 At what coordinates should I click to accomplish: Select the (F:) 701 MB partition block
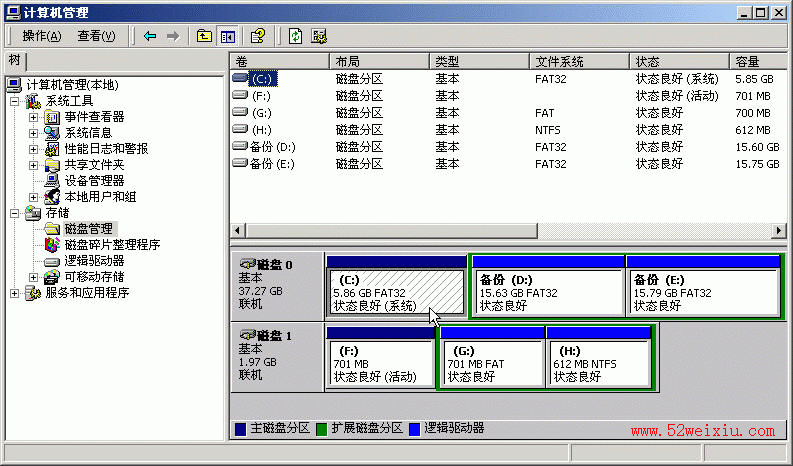tap(380, 364)
